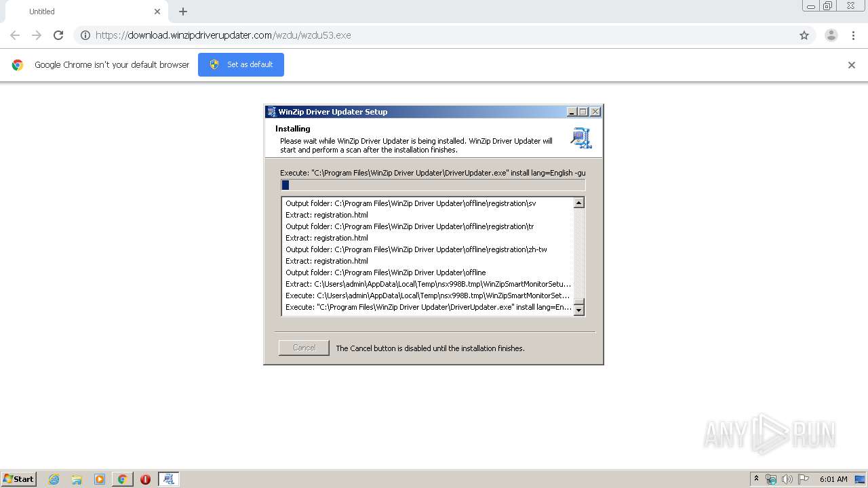Close the WinZip Driver Updater Setup window
868x488 pixels.
[x=595, y=112]
